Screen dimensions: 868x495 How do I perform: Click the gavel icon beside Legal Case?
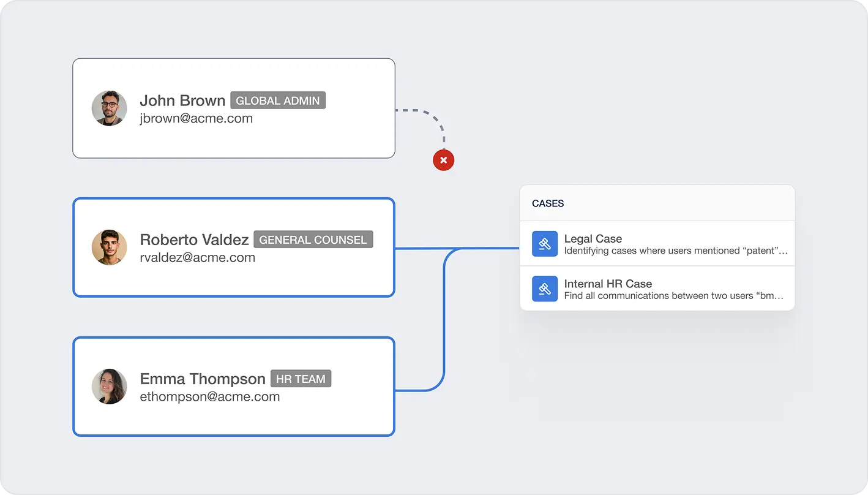[544, 243]
